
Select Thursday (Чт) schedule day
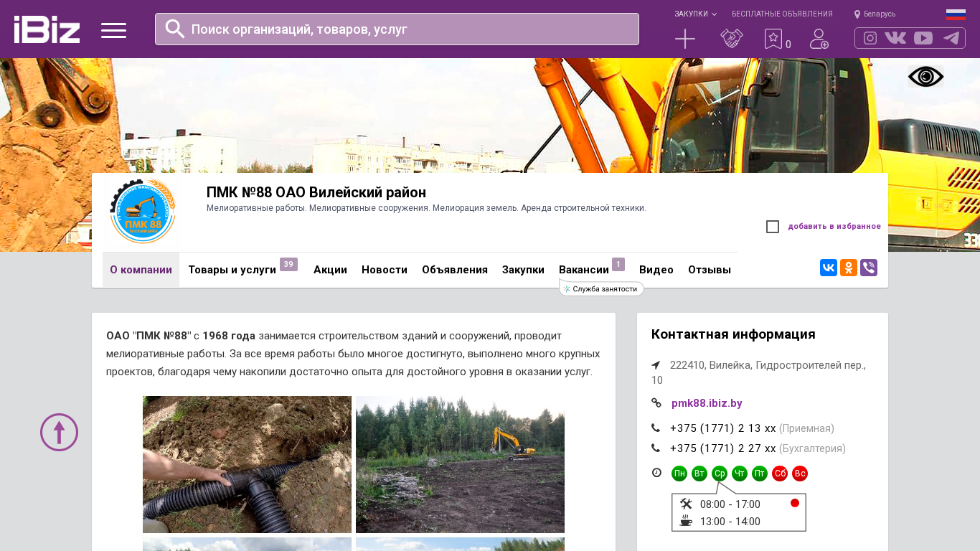tap(740, 474)
